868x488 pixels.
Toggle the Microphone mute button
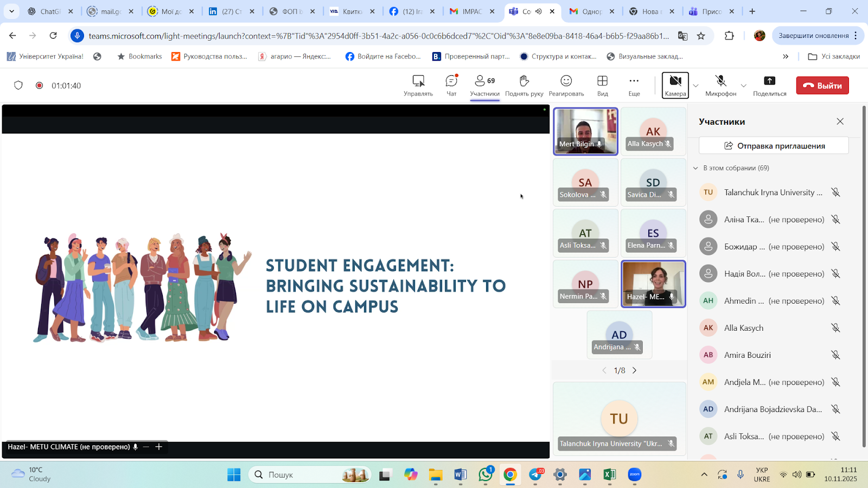click(x=720, y=81)
